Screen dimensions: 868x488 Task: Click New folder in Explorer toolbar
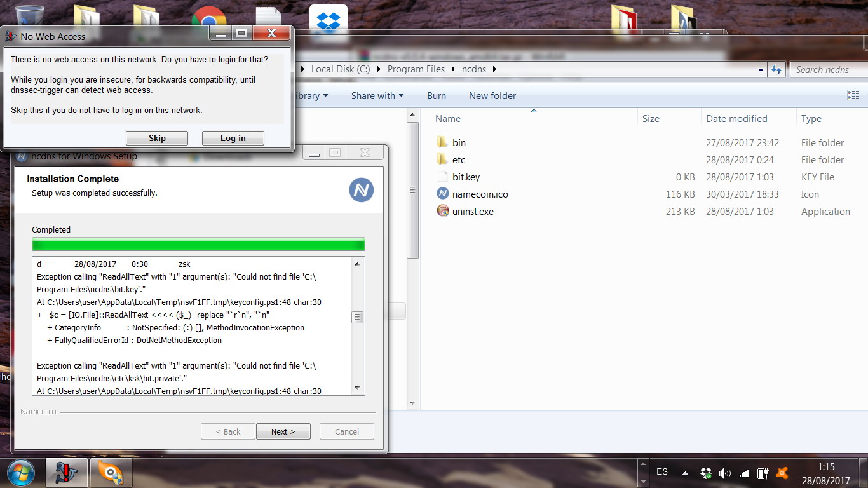(492, 96)
